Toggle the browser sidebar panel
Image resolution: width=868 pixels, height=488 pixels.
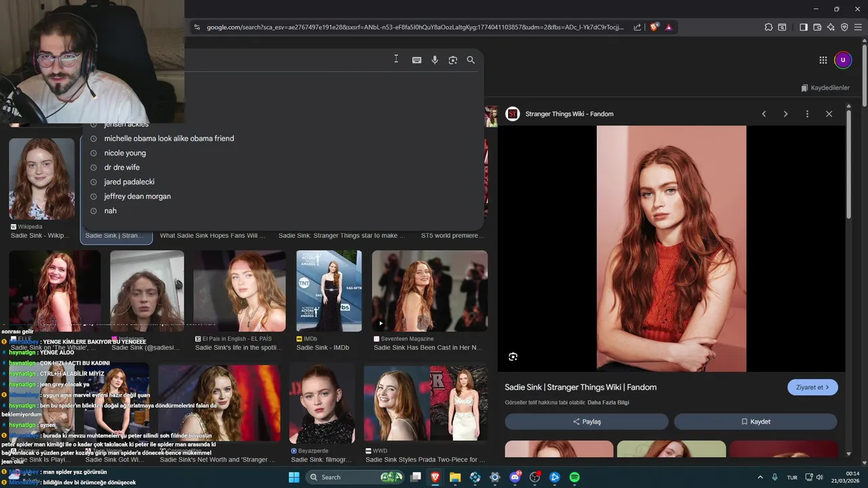click(x=804, y=27)
